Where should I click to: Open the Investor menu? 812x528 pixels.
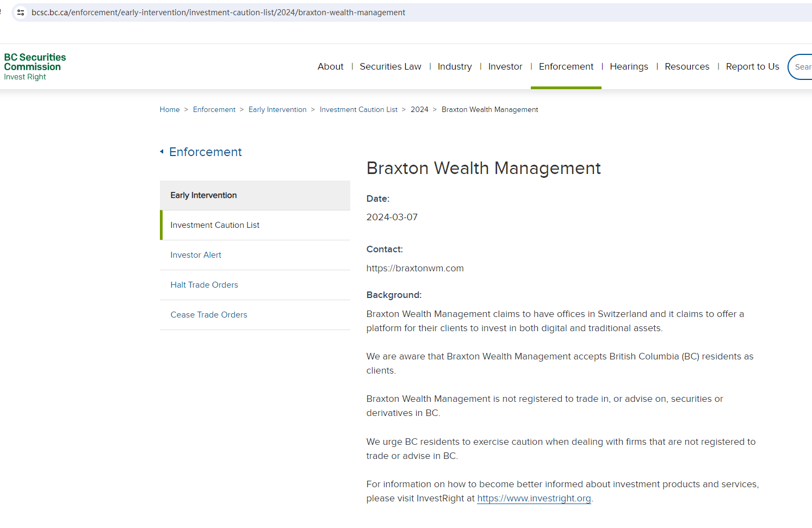505,66
